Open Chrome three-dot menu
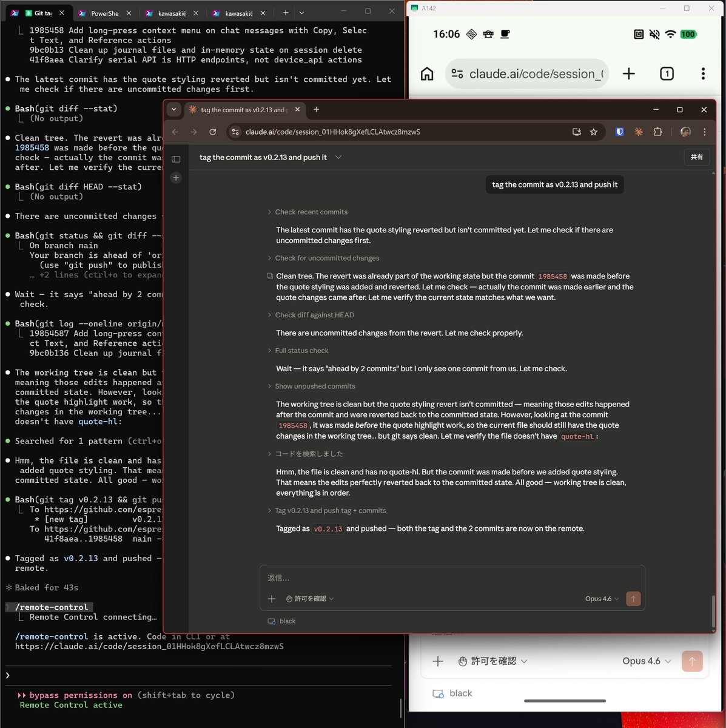726x728 pixels. (704, 132)
